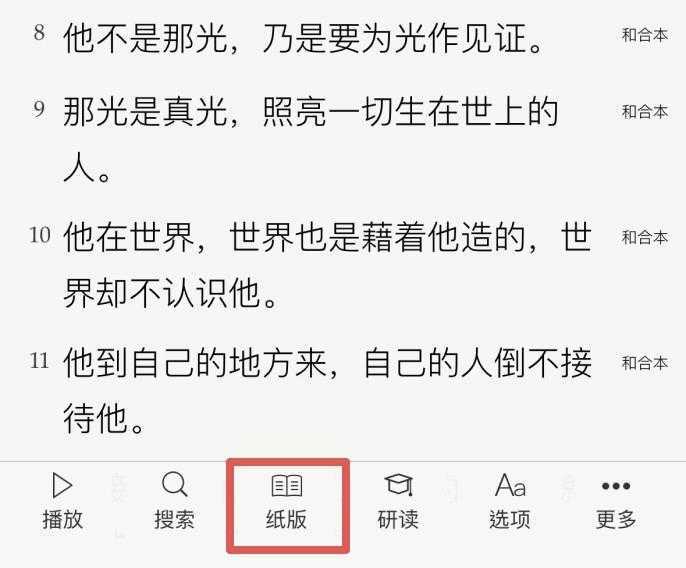Tap 和合本 tag beside verse 11
The image size is (686, 568).
click(645, 363)
